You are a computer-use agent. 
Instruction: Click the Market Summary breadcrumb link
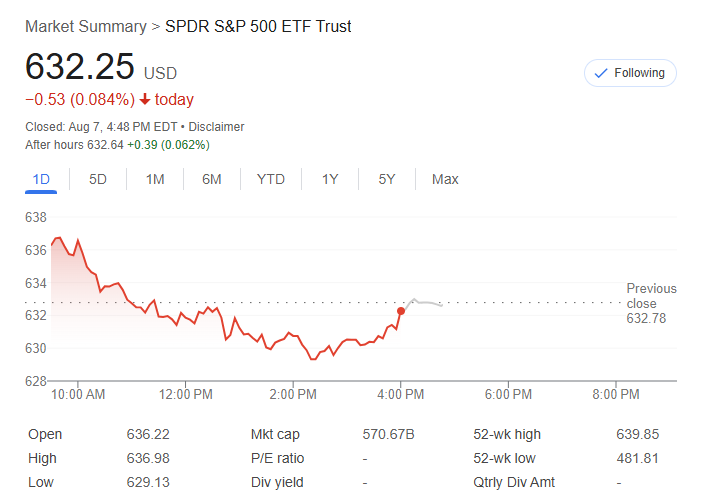(x=85, y=26)
